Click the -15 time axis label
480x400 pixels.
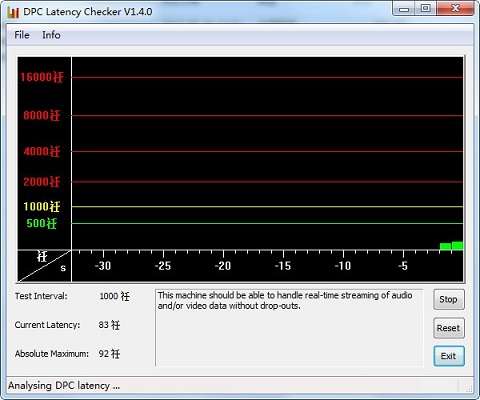click(x=283, y=266)
